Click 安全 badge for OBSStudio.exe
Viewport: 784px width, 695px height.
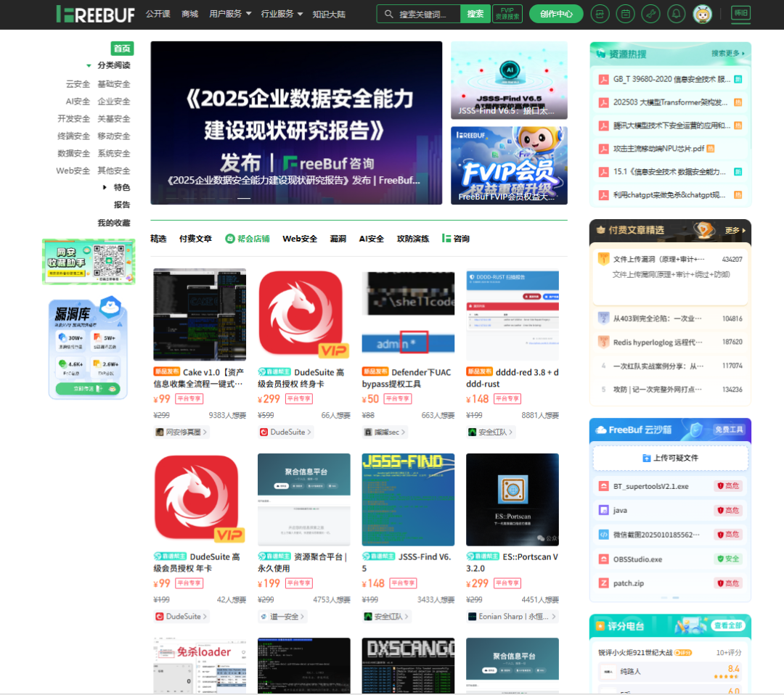click(728, 559)
